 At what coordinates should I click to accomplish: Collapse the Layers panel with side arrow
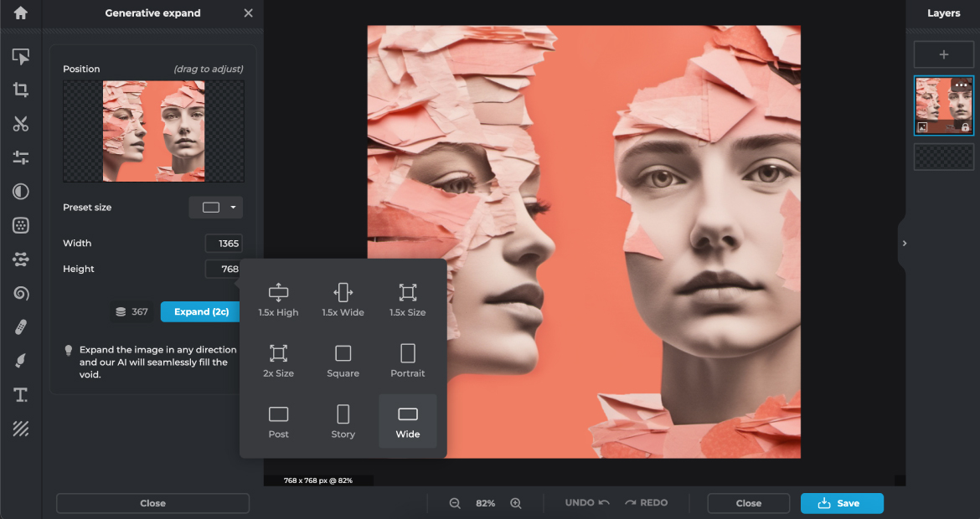[904, 244]
